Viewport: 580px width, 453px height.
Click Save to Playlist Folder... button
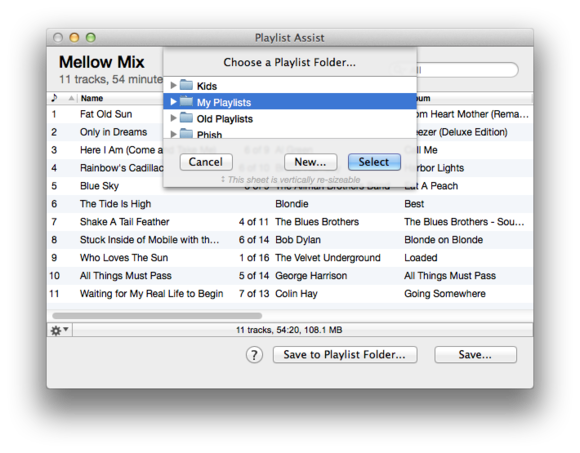[x=345, y=355]
